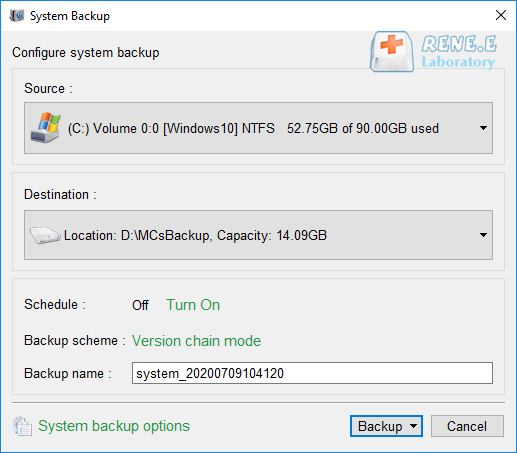Cancel the system backup dialog
The height and width of the screenshot is (453, 517).
[x=467, y=426]
